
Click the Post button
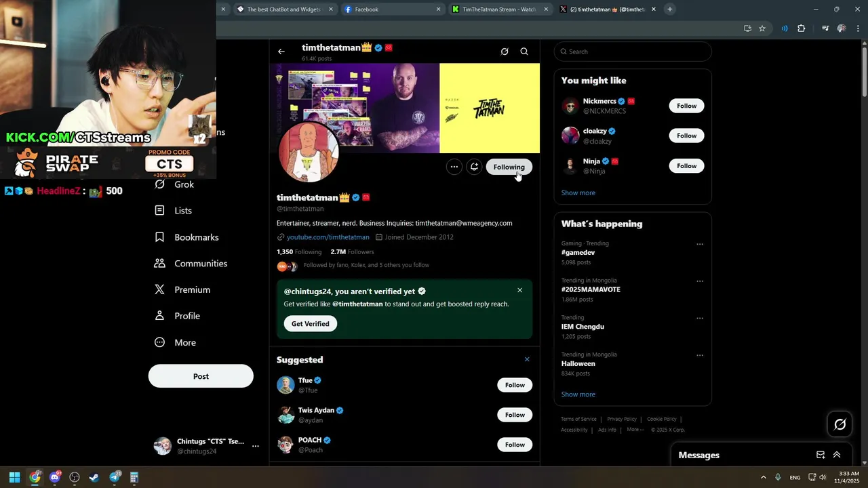(x=201, y=376)
